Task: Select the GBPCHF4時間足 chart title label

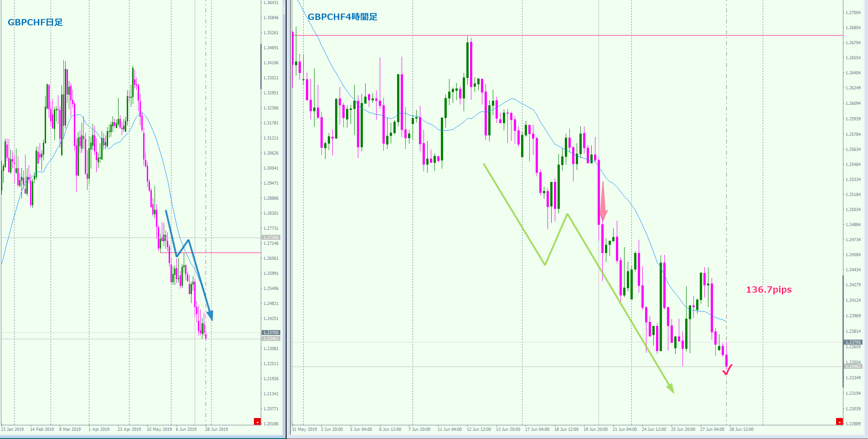Action: pos(342,17)
